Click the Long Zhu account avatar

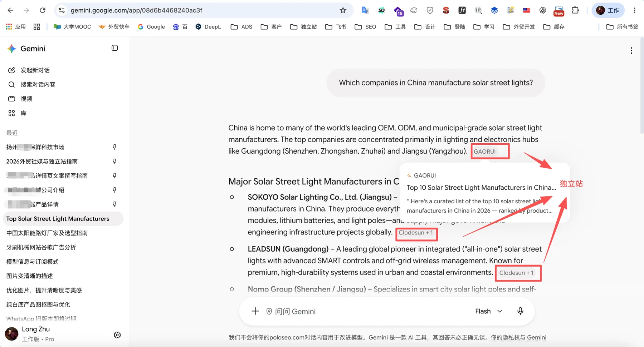click(11, 334)
